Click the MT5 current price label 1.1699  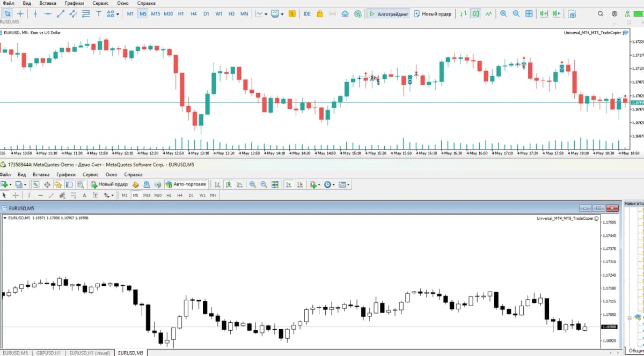point(638,102)
